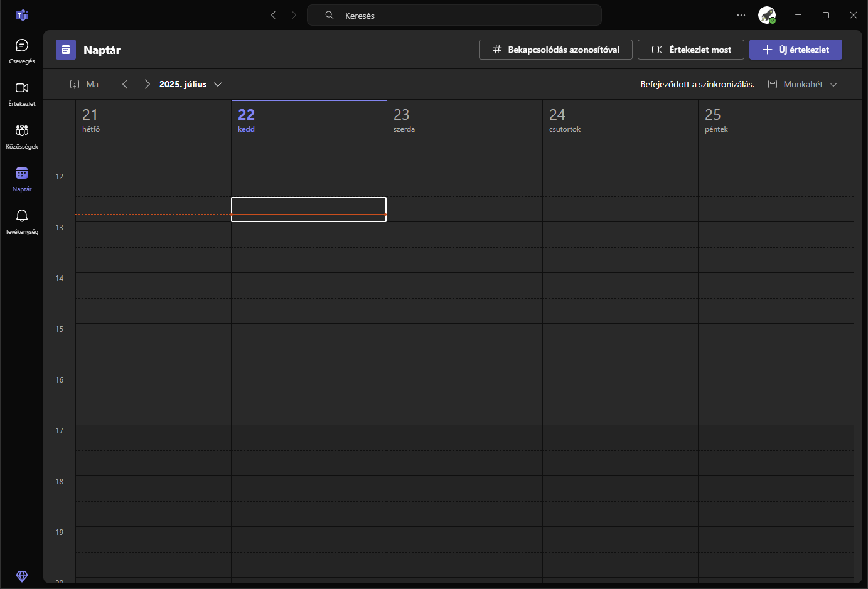
Task: Join with Bekapcsolódás azonosítóval
Action: (x=555, y=50)
